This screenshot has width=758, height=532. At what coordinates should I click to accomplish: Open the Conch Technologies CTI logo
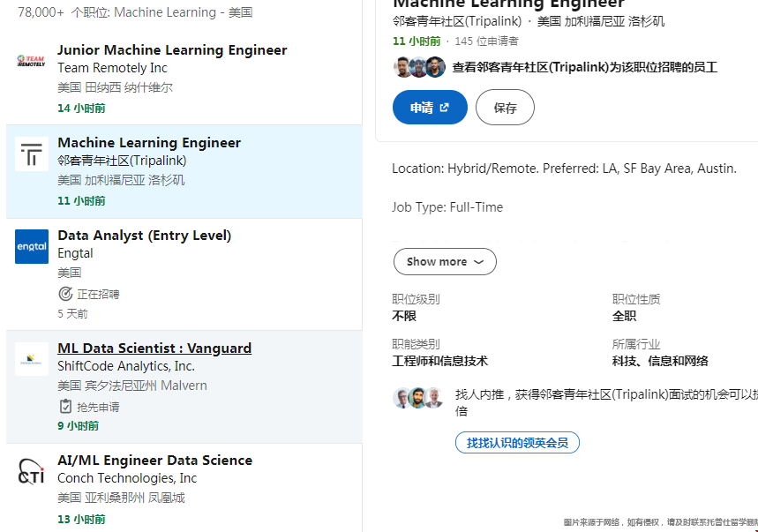[x=32, y=472]
